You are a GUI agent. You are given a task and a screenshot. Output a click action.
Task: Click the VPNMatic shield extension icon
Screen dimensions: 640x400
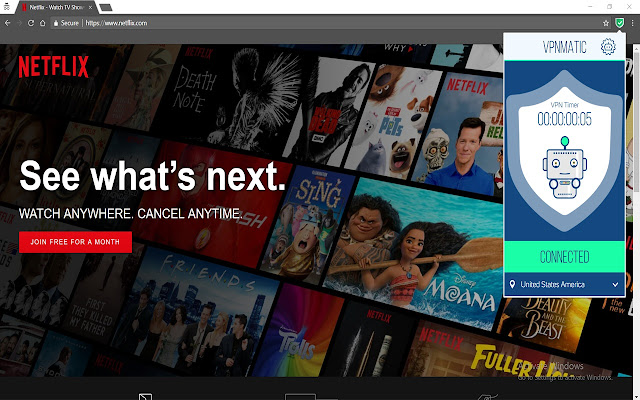coord(619,23)
